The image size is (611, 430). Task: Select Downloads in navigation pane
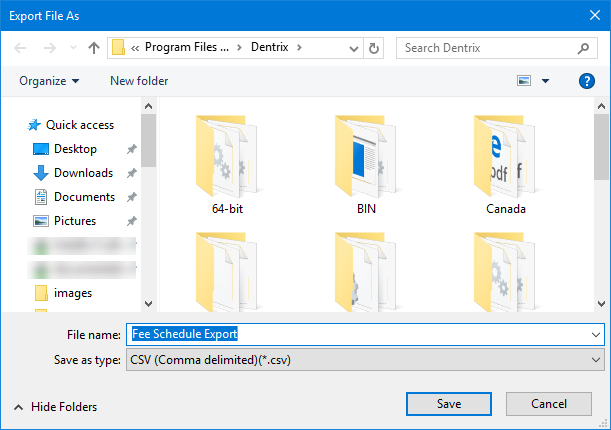tap(82, 173)
